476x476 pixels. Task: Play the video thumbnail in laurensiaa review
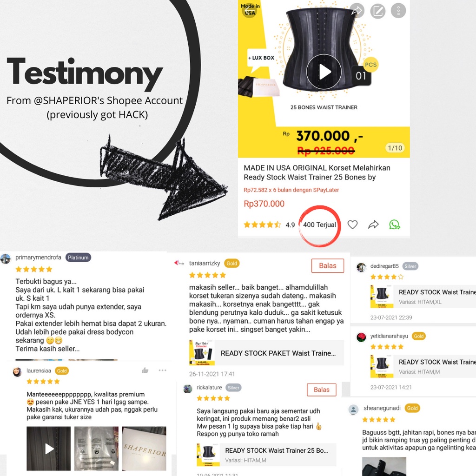click(x=48, y=449)
